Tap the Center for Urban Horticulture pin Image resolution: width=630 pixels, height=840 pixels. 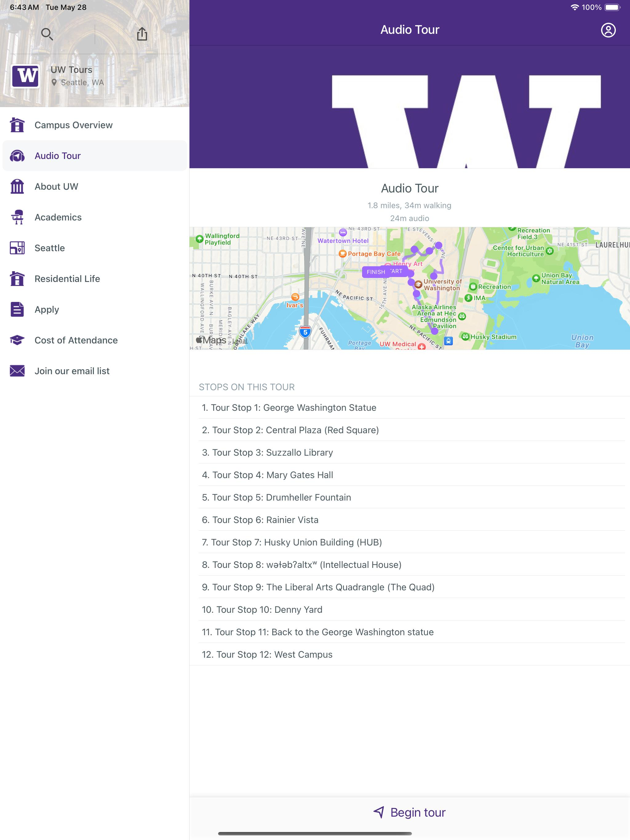pos(549,251)
